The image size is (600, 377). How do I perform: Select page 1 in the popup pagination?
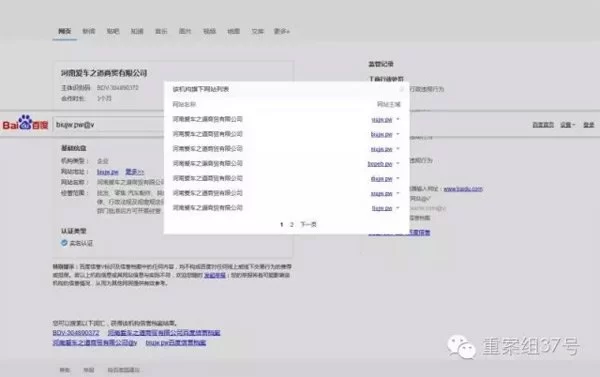tap(282, 225)
